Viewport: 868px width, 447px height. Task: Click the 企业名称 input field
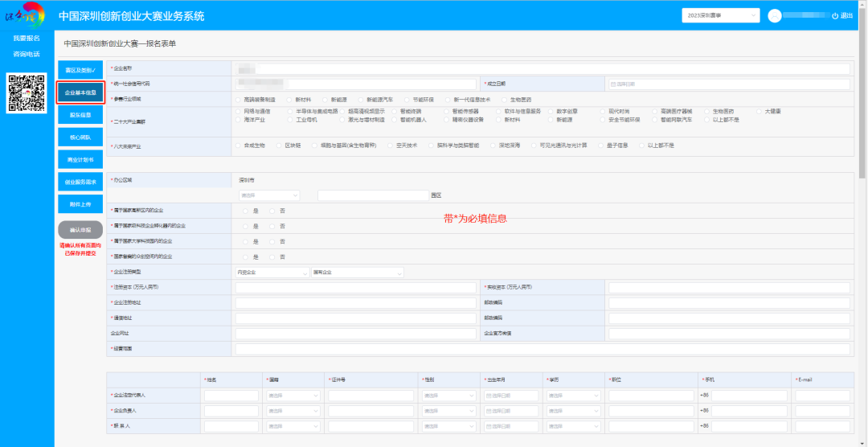pyautogui.click(x=542, y=68)
